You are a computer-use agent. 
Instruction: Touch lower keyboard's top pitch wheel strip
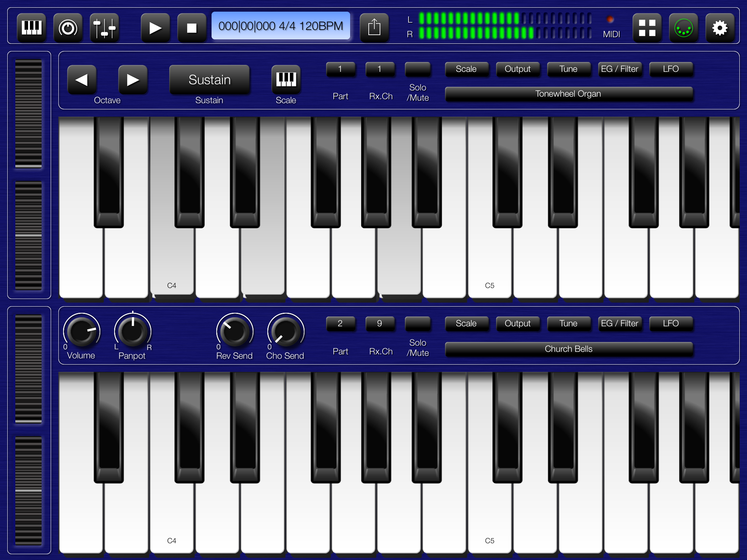click(28, 369)
